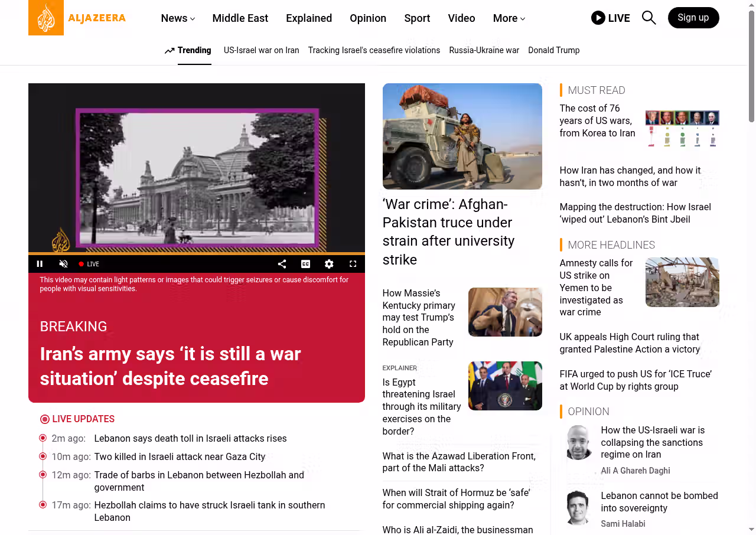Unmute the live video audio

click(x=63, y=264)
